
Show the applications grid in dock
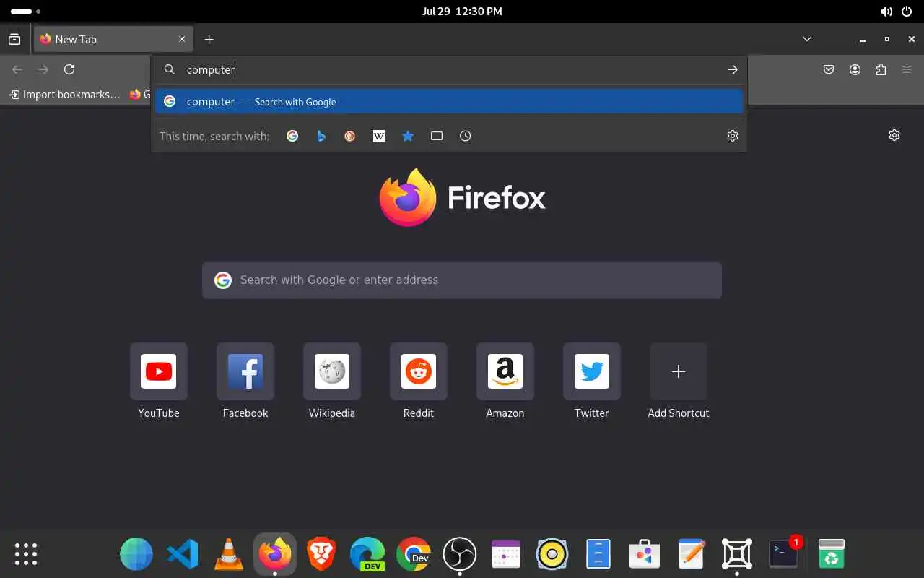point(26,554)
